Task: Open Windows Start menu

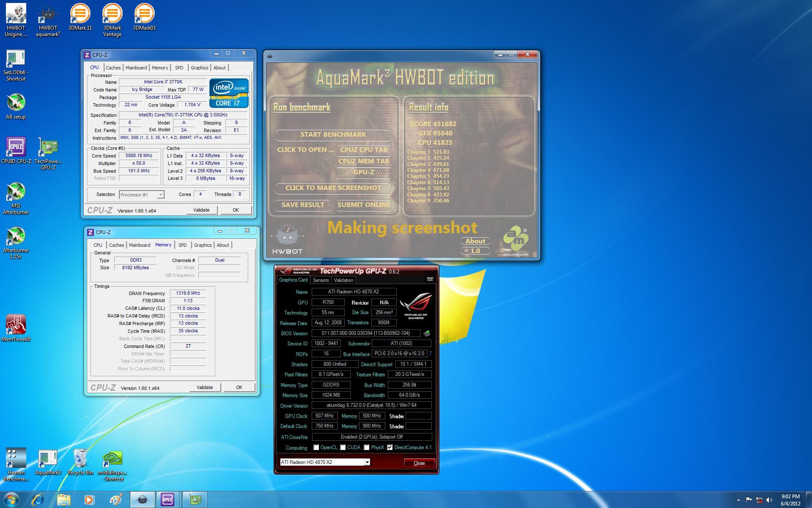Action: click(11, 500)
